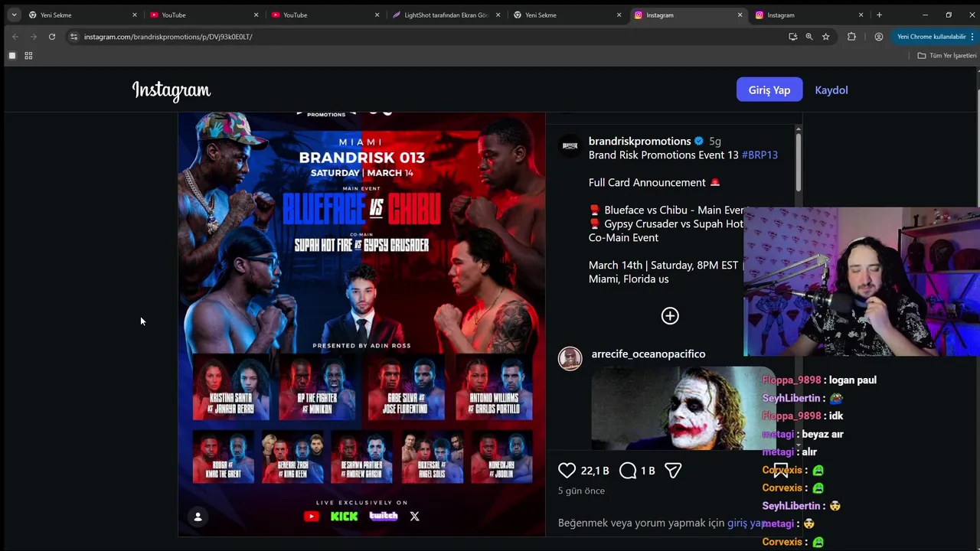Click 'Floppa_9898 : logan paul' chat message
This screenshot has height=551, width=980.
[819, 380]
